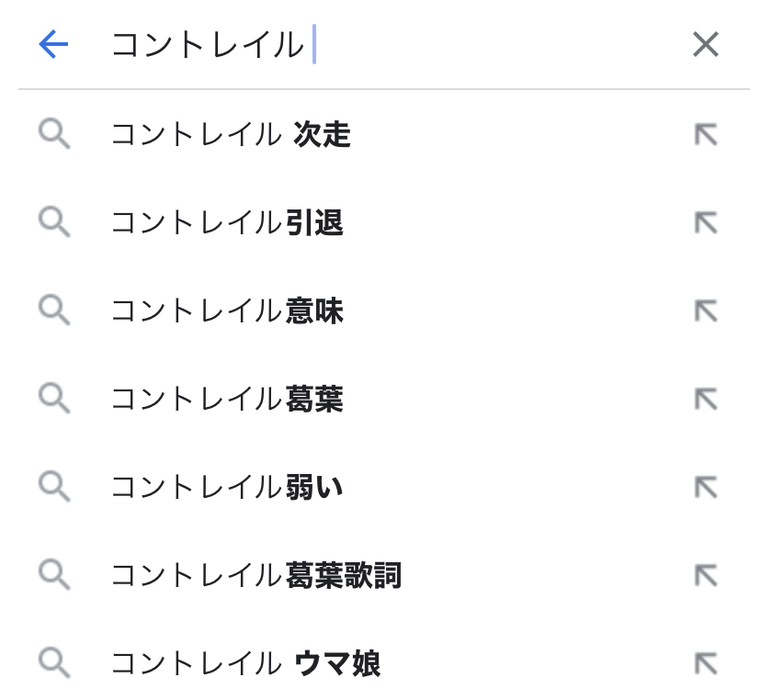
Task: Choose the コントレイル ウマ娘 suggestion
Action: (x=245, y=663)
